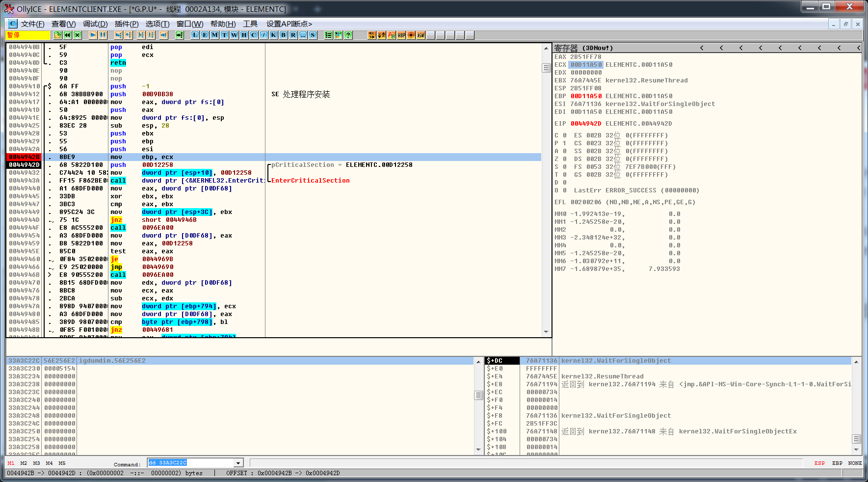
Task: Click first left arrow in registers header
Action: tap(702, 48)
